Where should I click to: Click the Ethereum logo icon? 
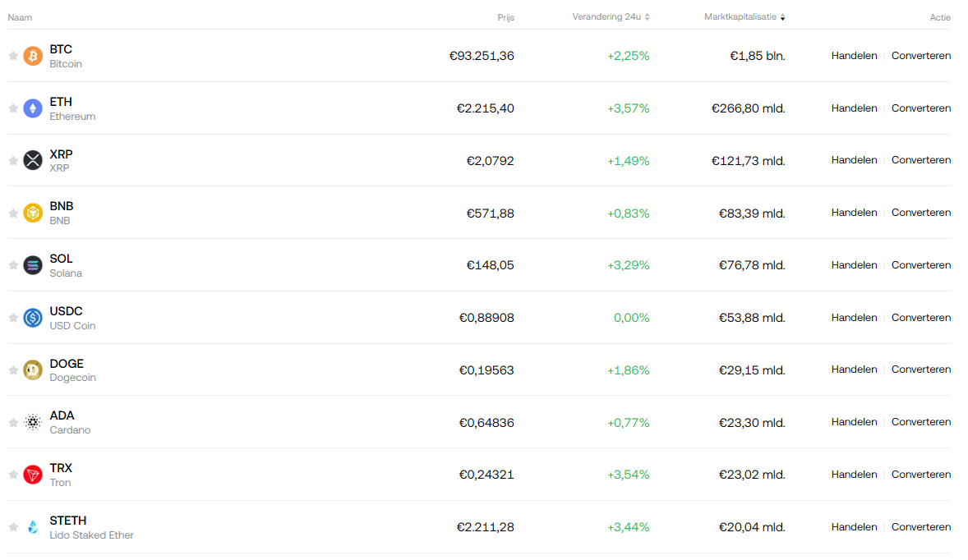[x=33, y=108]
